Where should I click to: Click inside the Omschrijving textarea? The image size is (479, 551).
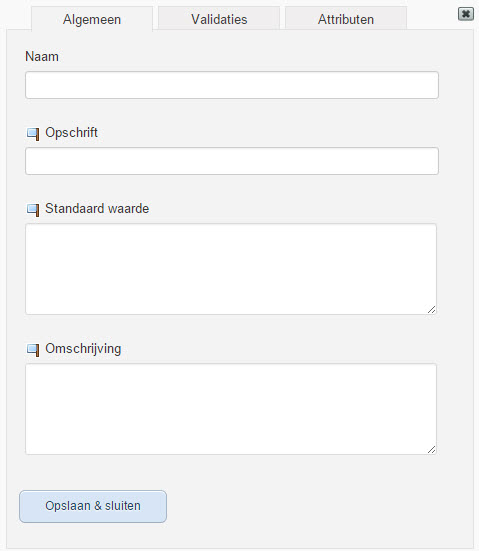231,409
